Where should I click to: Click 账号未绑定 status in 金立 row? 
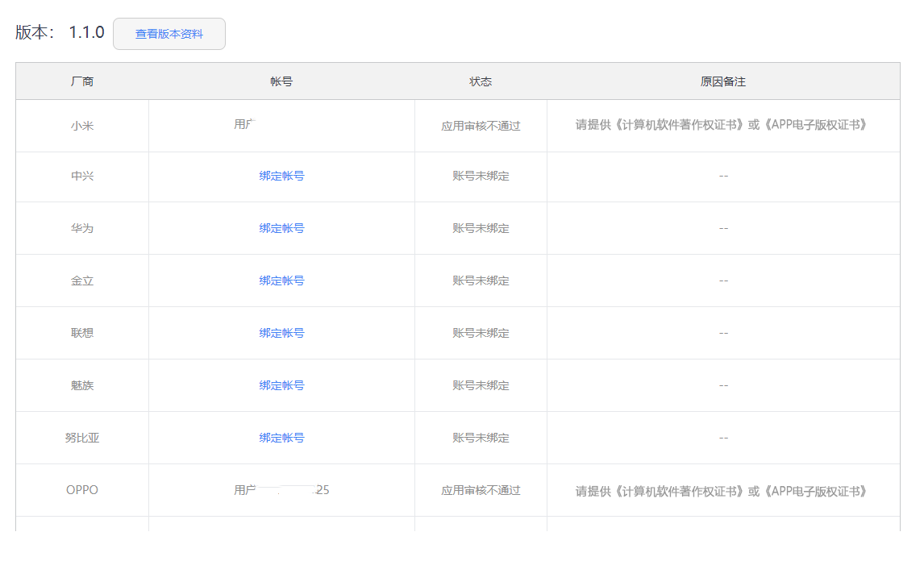tap(481, 281)
